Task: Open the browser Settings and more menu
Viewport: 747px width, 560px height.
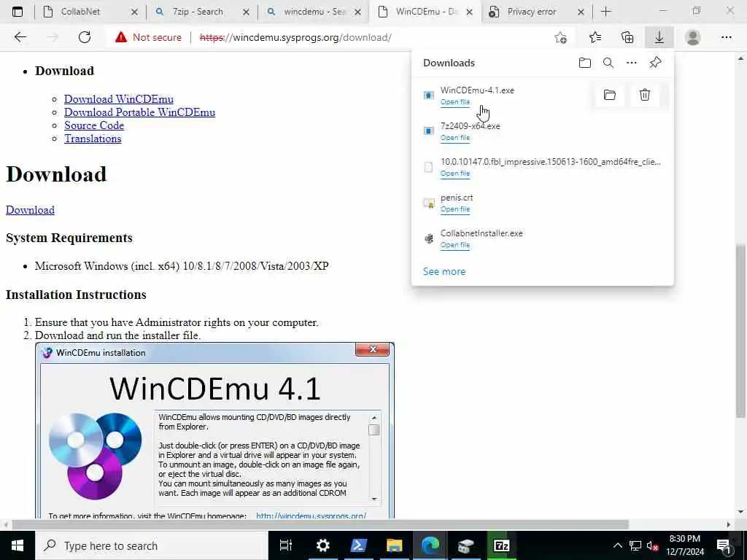Action: [726, 37]
